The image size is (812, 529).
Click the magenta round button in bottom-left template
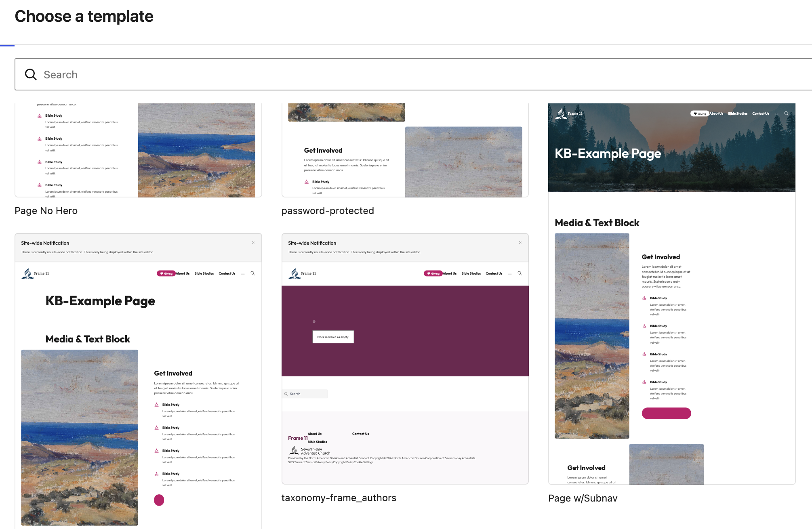pos(159,500)
